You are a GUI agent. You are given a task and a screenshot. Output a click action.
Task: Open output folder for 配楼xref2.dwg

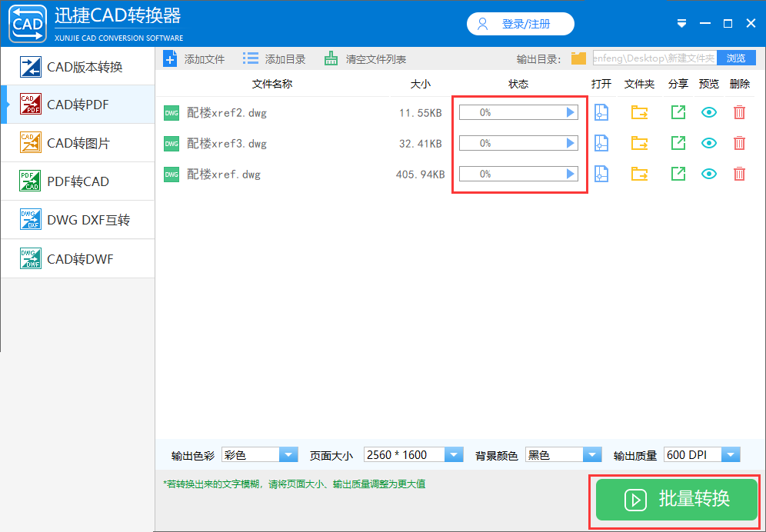tap(639, 112)
